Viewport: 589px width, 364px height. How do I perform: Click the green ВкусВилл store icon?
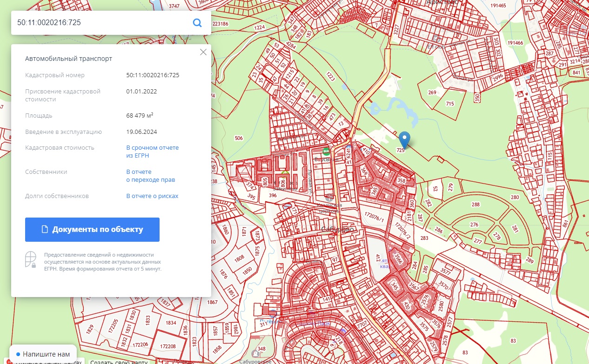pos(326,151)
